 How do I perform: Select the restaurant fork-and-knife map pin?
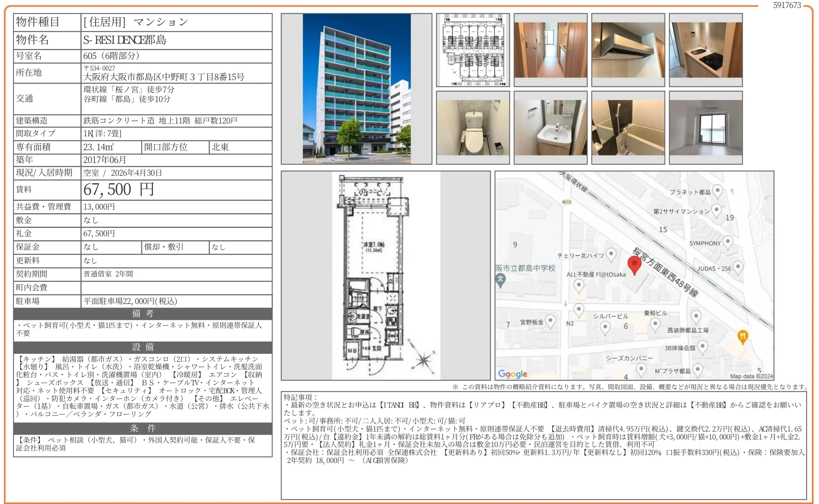[x=743, y=337]
